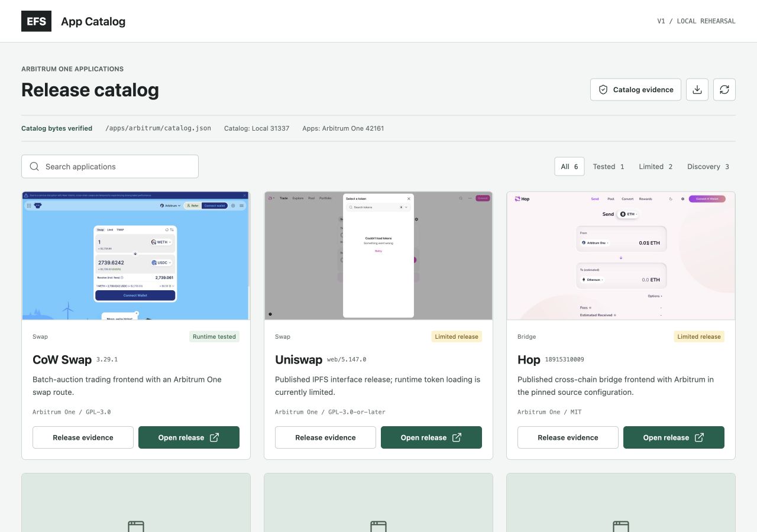The width and height of the screenshot is (757, 532).
Task: Refresh the catalog with the reload icon
Action: click(x=724, y=90)
